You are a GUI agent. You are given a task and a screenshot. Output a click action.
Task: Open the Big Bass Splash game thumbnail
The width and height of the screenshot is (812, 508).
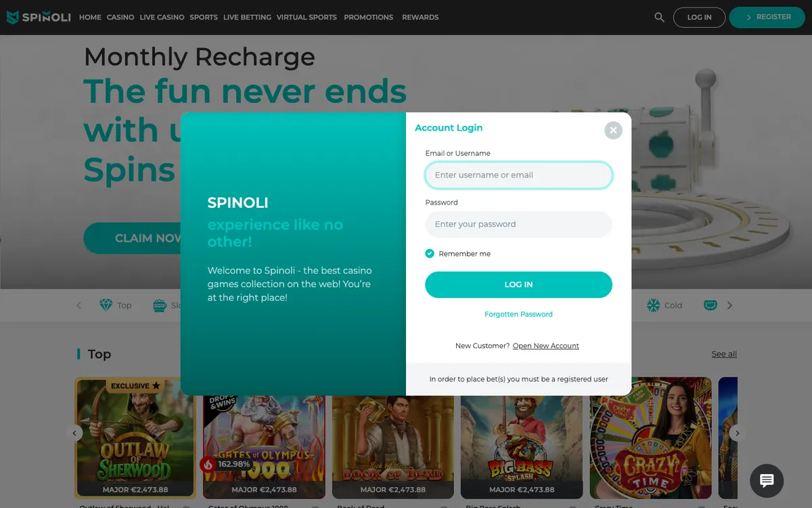click(x=522, y=446)
